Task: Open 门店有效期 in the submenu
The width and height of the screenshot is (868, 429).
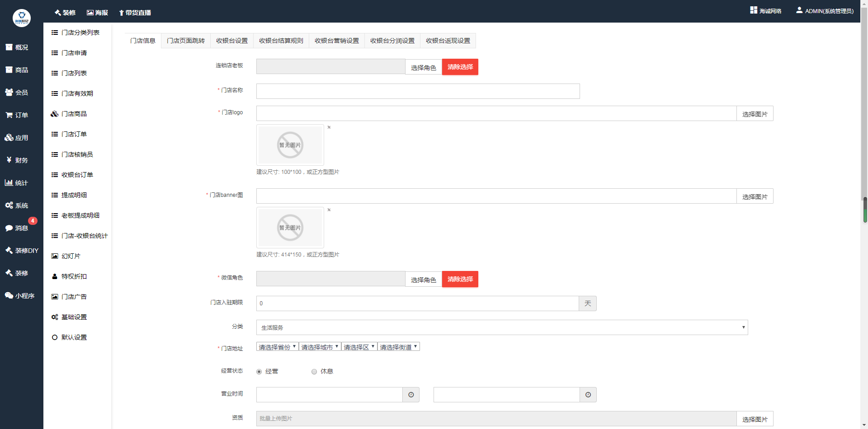Action: pos(77,93)
